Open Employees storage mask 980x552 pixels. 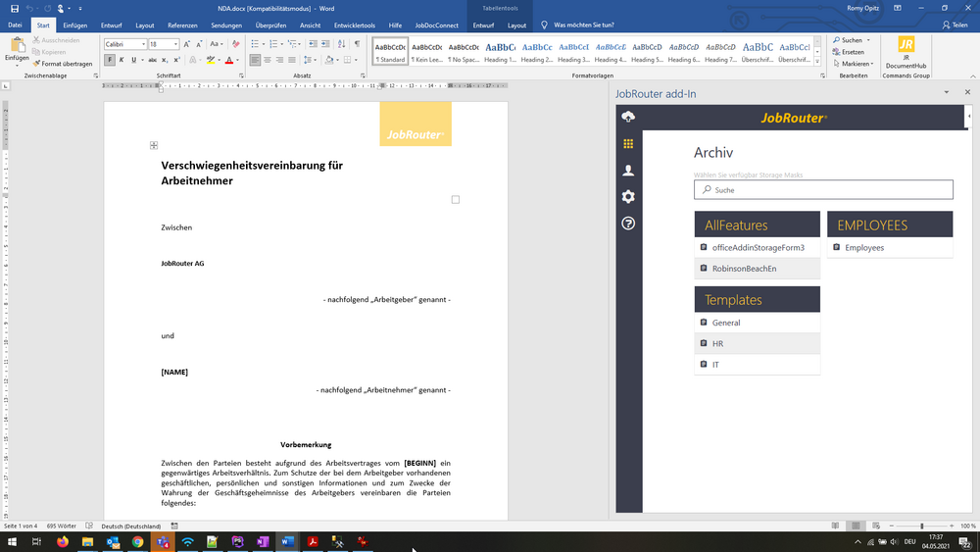tap(890, 247)
